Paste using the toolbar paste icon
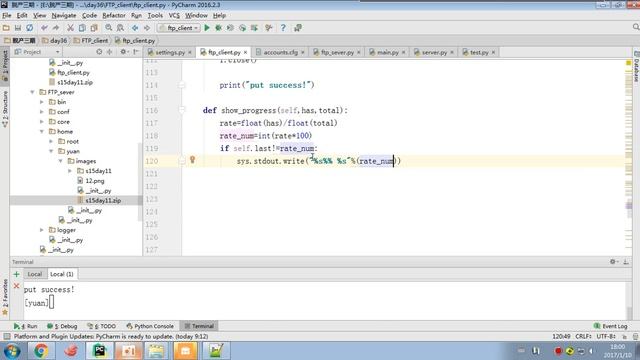 pyautogui.click(x=94, y=28)
